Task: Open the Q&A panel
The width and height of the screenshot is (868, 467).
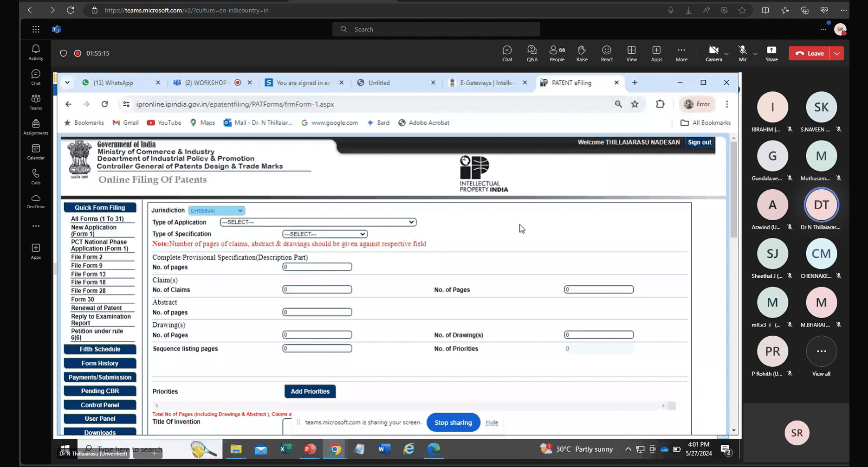Action: point(532,53)
